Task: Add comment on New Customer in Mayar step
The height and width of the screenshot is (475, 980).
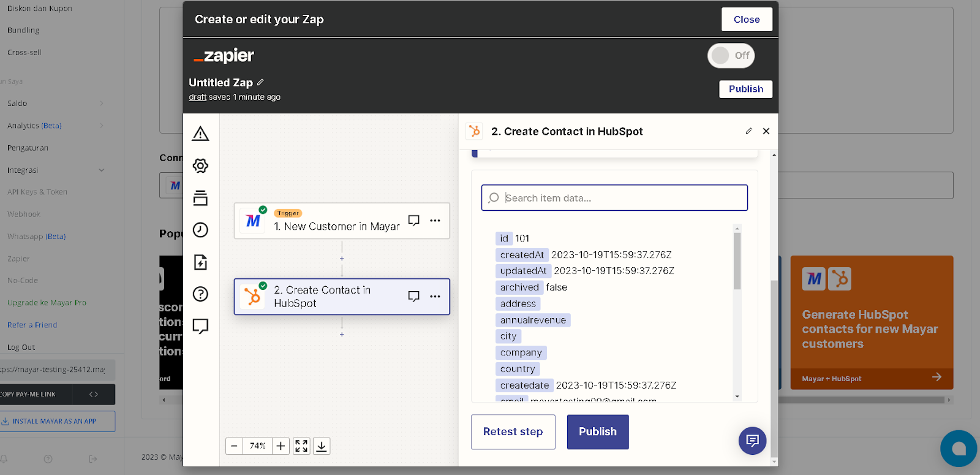Action: [x=414, y=220]
